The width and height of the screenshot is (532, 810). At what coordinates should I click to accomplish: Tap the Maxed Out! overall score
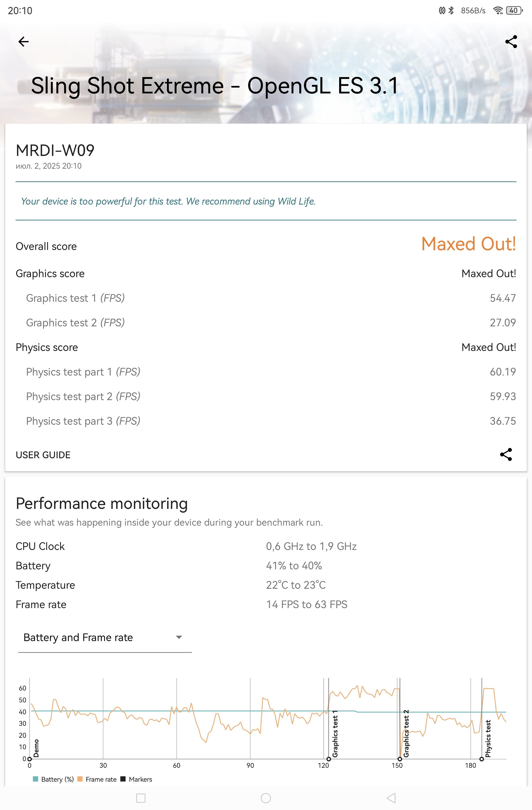coord(468,244)
